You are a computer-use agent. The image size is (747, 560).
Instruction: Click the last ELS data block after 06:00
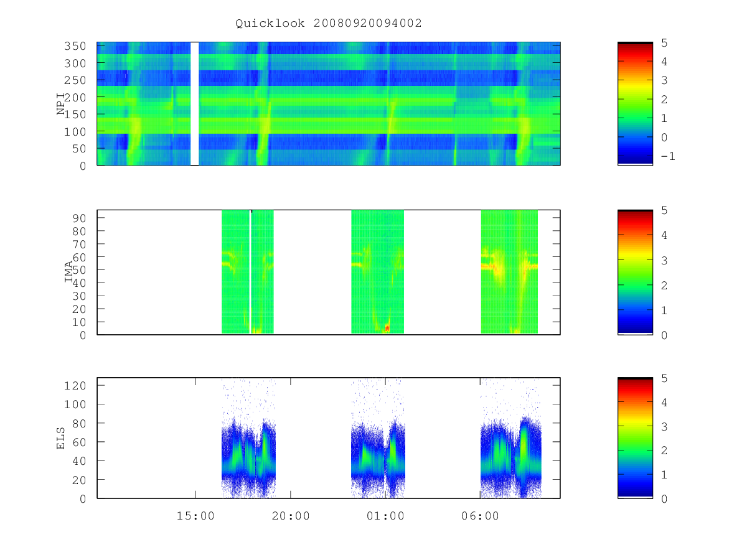coord(510,438)
